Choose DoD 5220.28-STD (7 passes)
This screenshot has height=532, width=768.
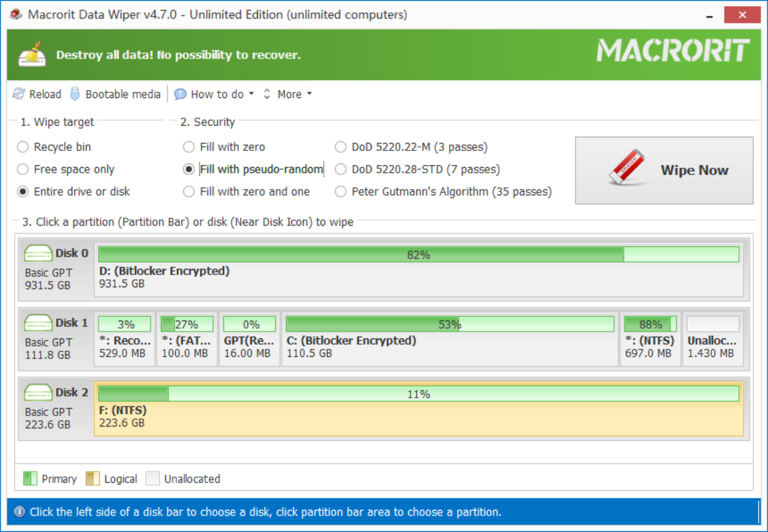click(418, 169)
